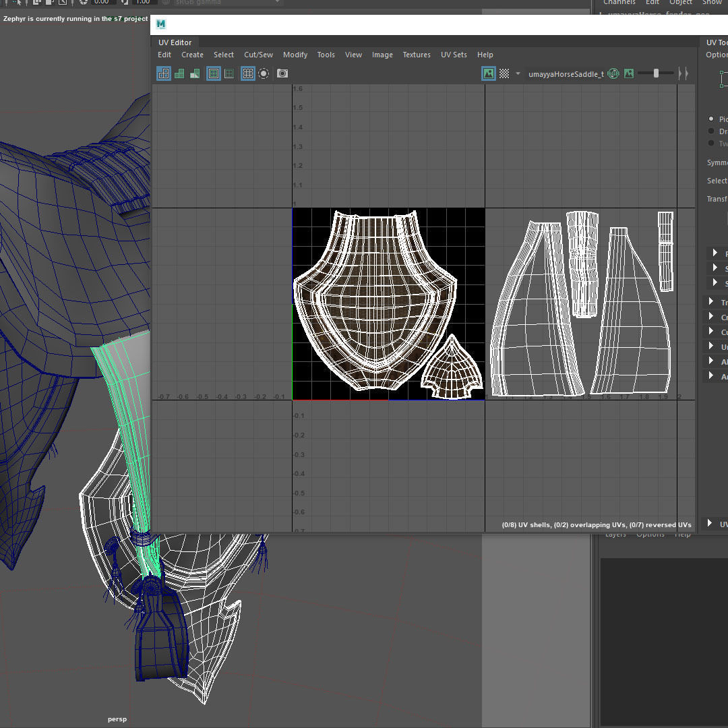Click the Maya logo in the title bar
The width and height of the screenshot is (728, 728).
click(x=160, y=24)
